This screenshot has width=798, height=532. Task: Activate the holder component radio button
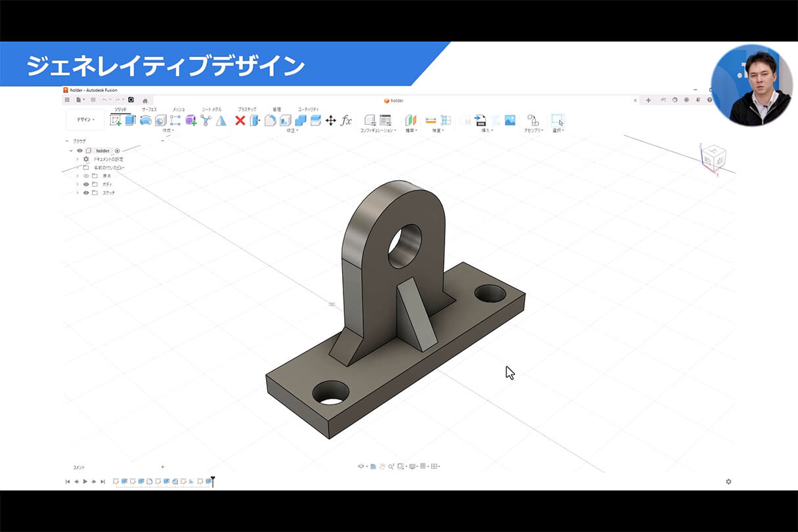coord(117,150)
